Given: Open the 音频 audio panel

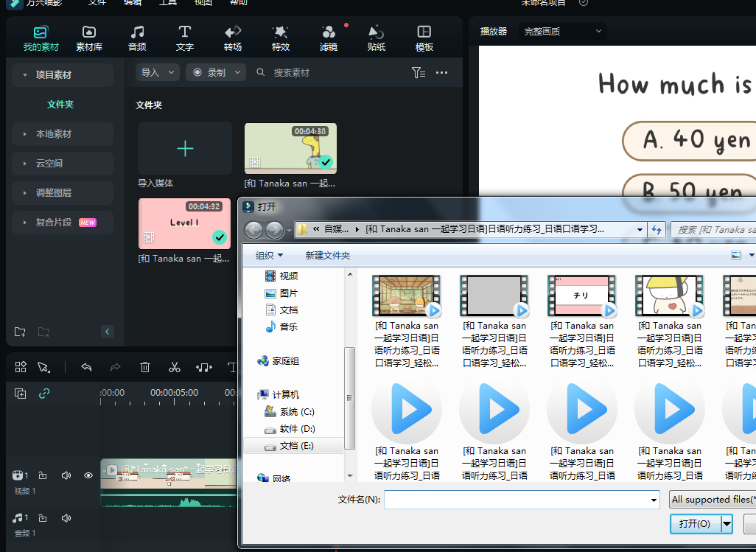Looking at the screenshot, I should 137,37.
